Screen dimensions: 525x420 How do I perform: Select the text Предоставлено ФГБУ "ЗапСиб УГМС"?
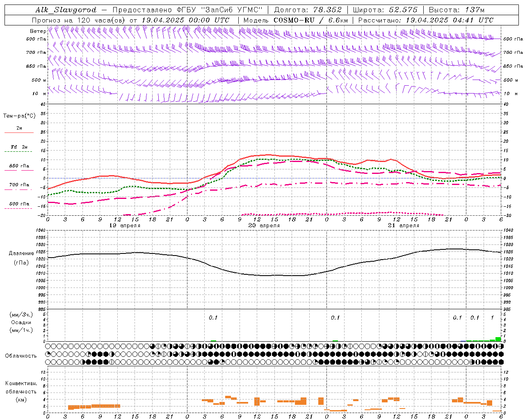[x=187, y=10]
